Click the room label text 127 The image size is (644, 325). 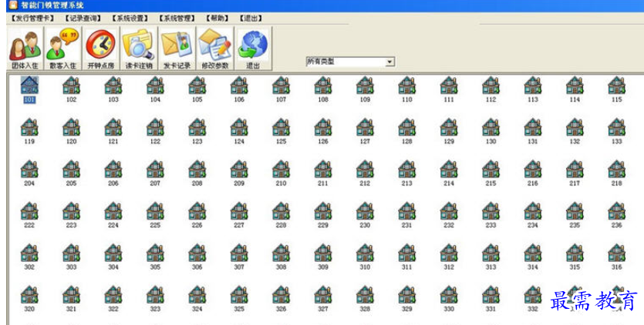point(365,142)
